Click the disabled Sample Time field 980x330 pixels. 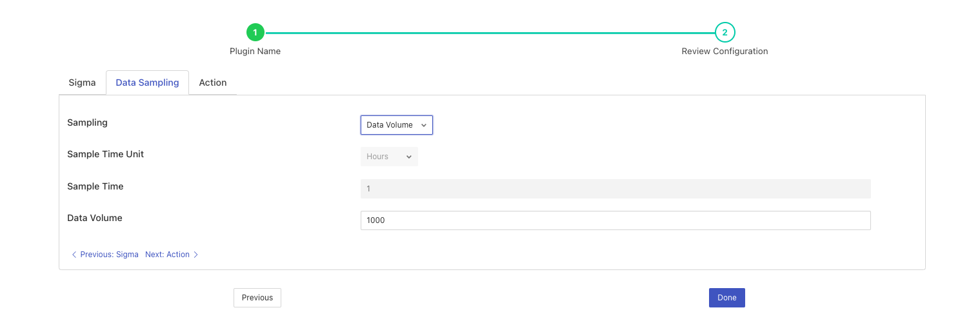tap(615, 188)
